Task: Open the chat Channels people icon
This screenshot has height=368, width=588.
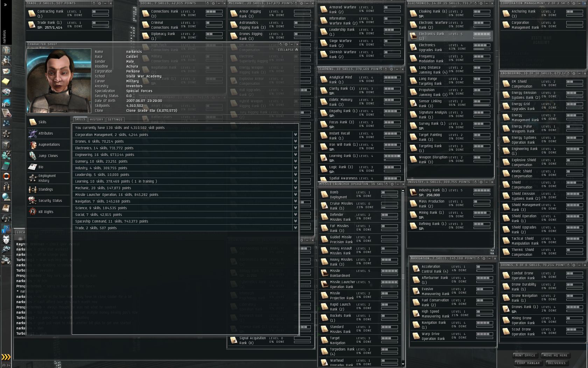Action: (6, 187)
